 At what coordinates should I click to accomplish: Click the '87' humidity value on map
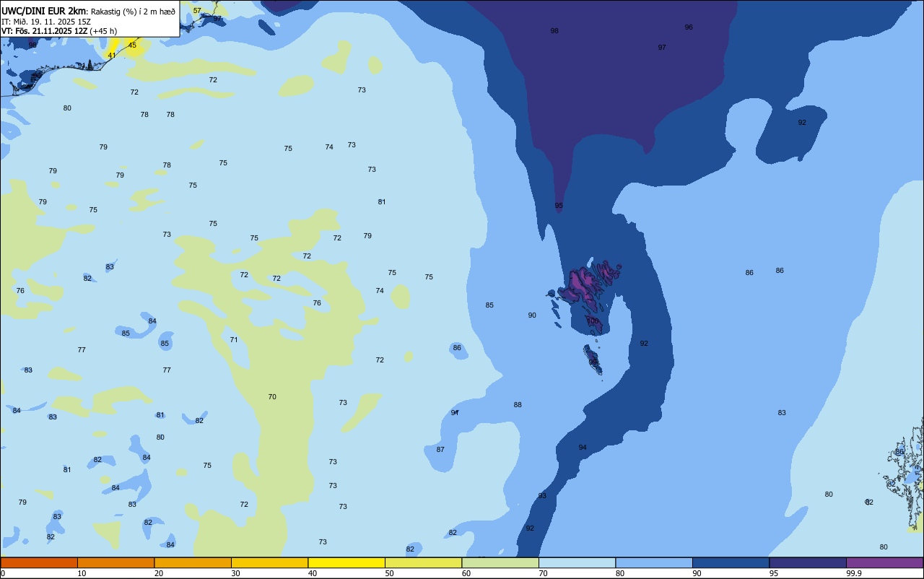pos(440,449)
